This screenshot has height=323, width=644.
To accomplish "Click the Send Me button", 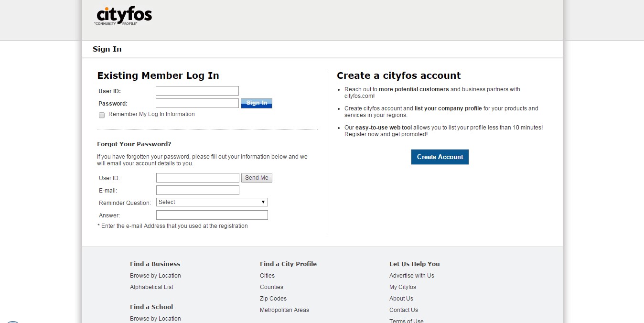I will click(257, 178).
